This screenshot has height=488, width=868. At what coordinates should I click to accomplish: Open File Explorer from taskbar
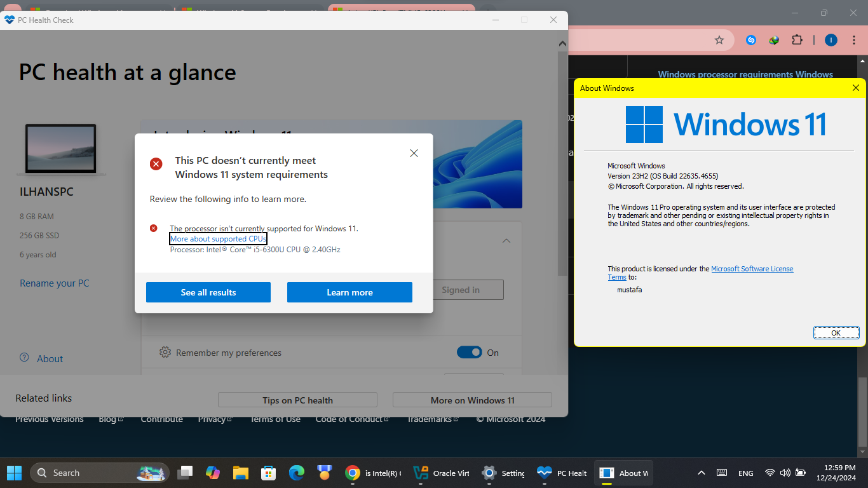[240, 473]
